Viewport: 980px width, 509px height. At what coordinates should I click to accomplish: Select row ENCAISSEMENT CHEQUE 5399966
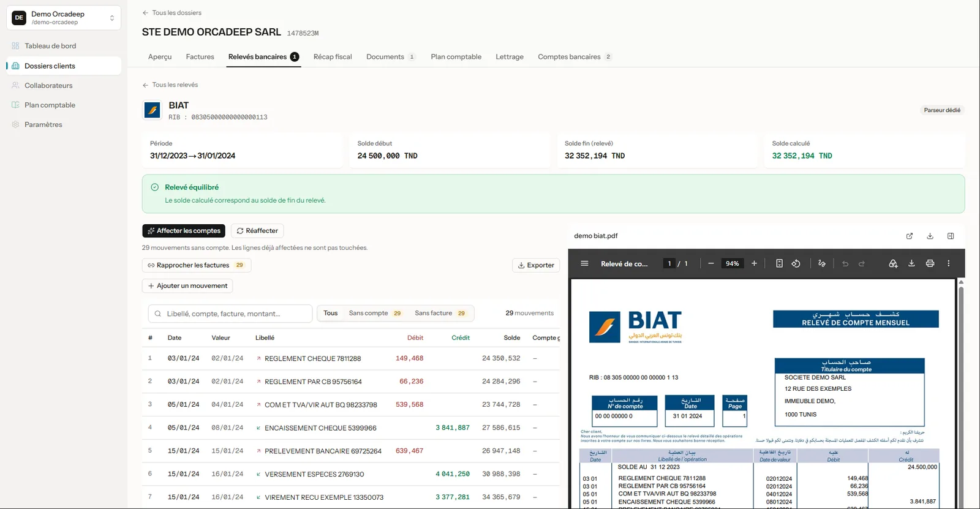(x=351, y=428)
